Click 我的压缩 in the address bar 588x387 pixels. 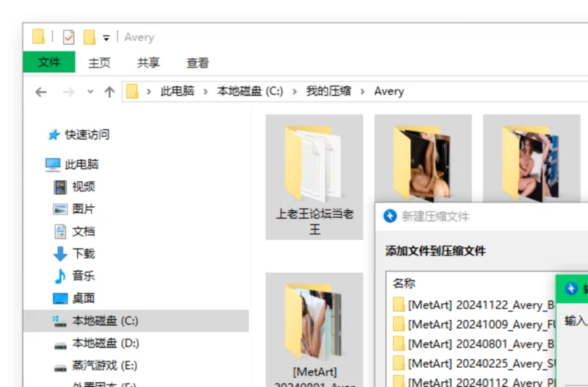pos(329,91)
